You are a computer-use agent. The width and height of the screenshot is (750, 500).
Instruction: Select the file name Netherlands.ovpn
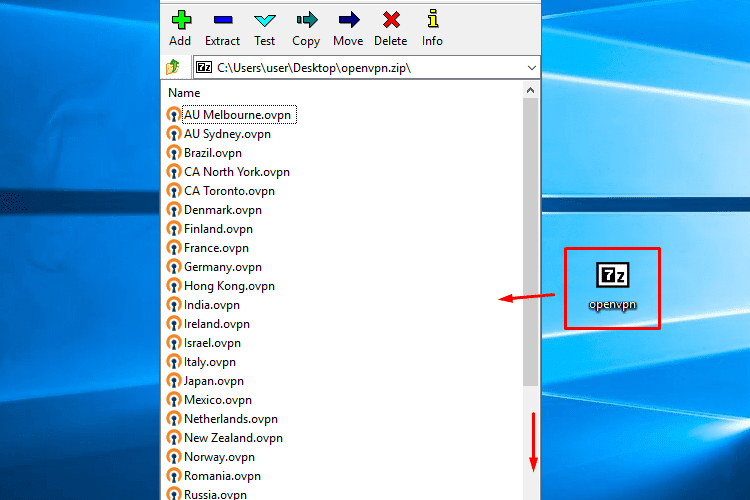click(231, 419)
